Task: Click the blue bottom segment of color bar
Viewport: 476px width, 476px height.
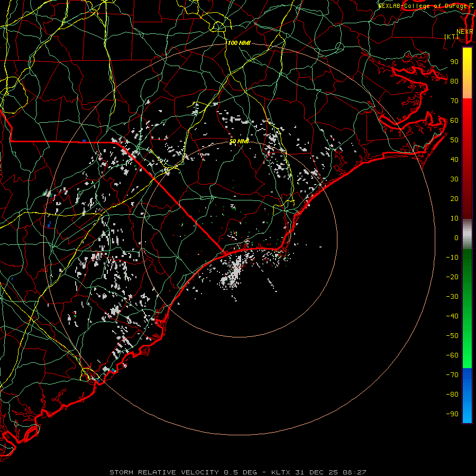Action: (467, 396)
